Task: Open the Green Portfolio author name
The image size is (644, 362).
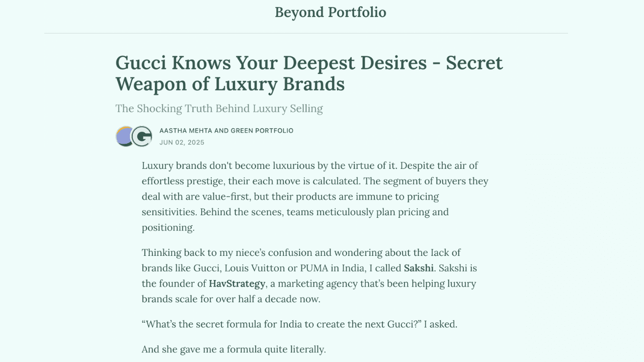Action: (262, 131)
